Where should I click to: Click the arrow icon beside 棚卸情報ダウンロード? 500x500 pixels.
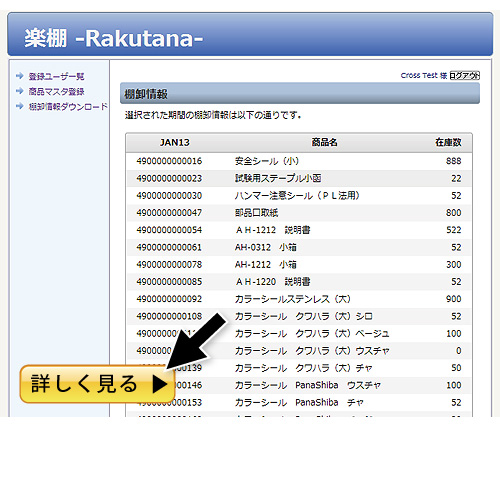coord(20,106)
